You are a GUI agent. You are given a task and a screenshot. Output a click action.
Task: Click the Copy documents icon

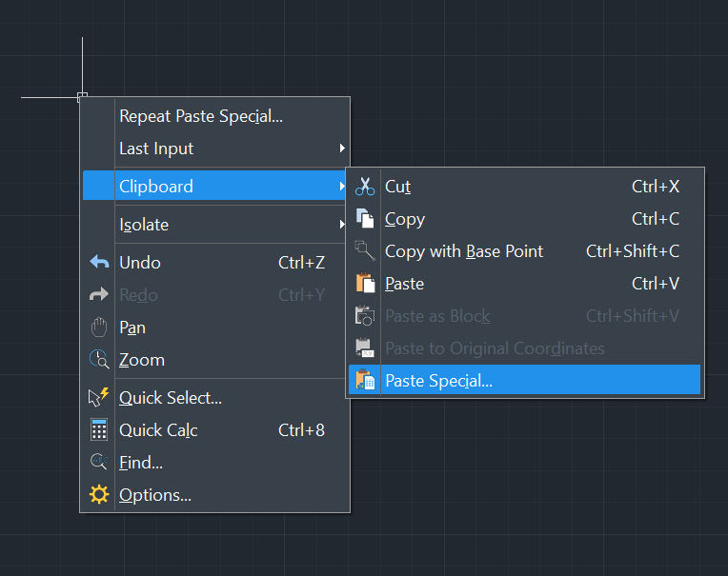(365, 218)
